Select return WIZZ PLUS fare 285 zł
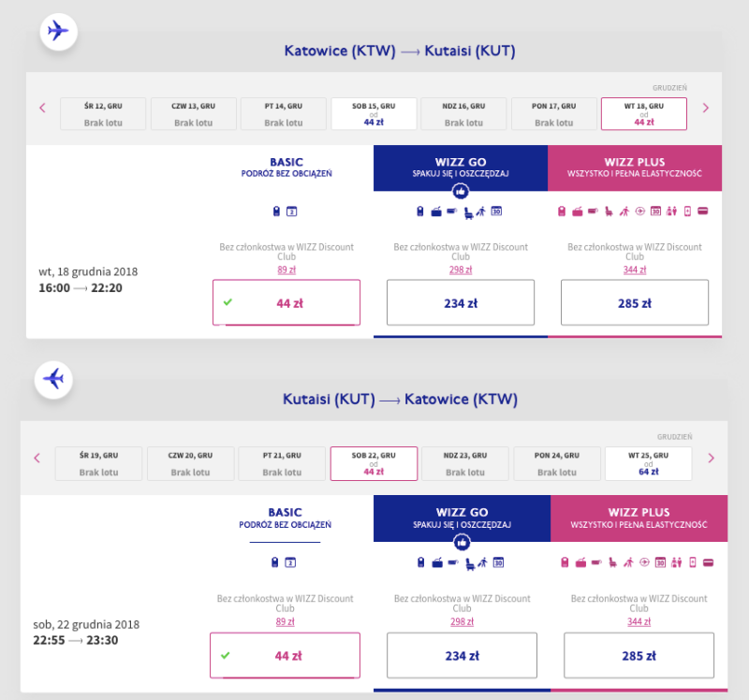 tap(639, 656)
